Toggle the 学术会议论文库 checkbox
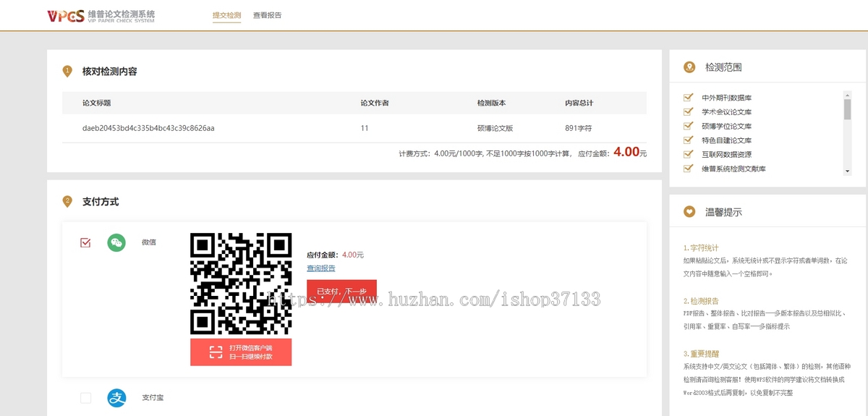 click(x=688, y=111)
